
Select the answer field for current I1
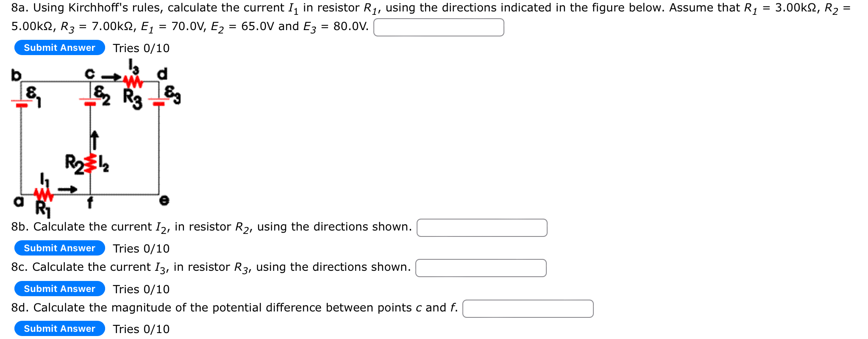click(x=438, y=28)
